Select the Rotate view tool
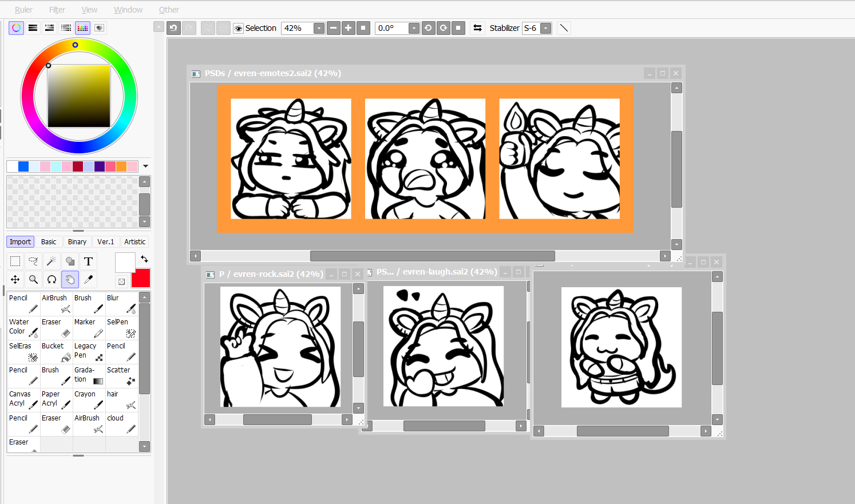The image size is (855, 504). point(52,279)
